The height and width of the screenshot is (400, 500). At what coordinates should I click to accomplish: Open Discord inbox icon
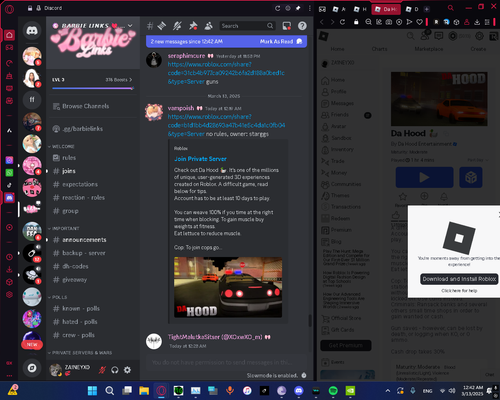tap(287, 26)
